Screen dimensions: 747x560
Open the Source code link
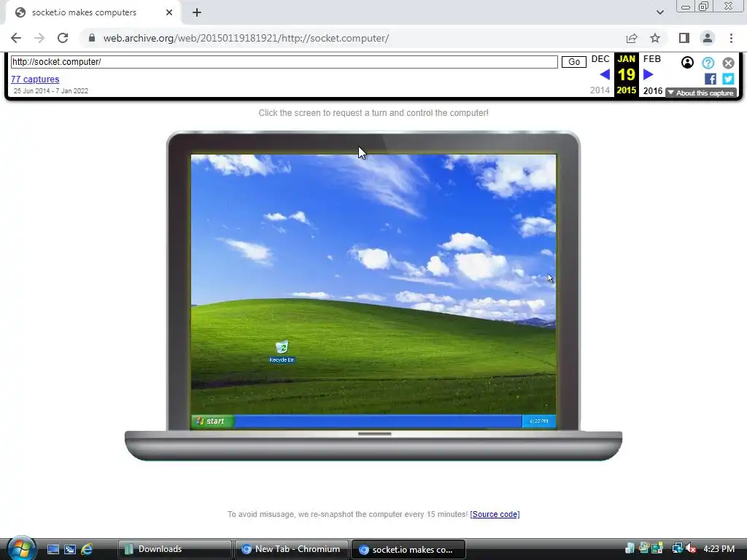coord(495,514)
